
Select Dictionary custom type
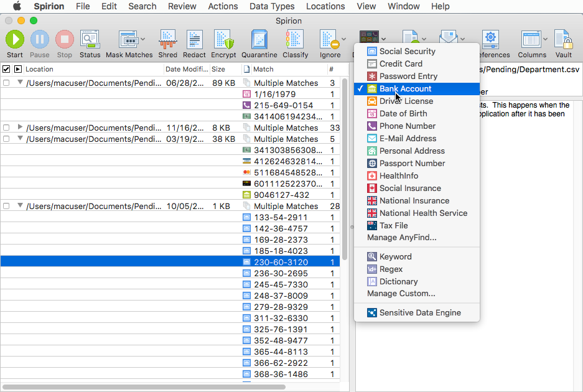coord(417,281)
